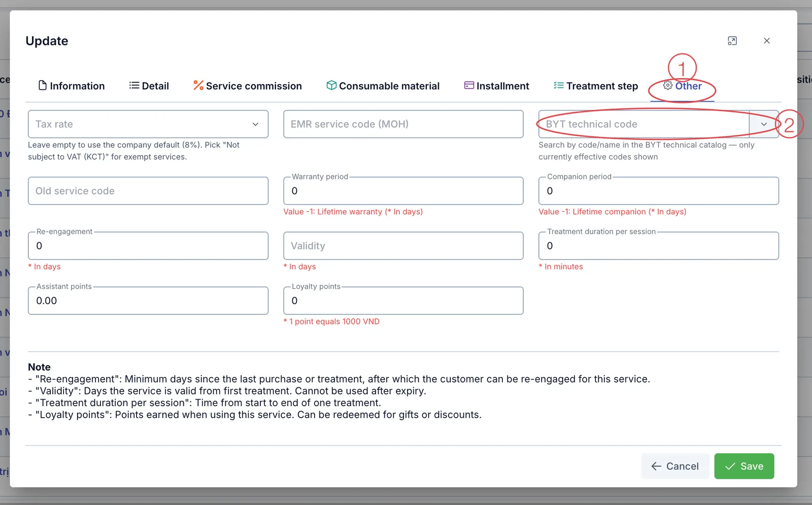Click the document icon on the Information tab

coord(43,85)
